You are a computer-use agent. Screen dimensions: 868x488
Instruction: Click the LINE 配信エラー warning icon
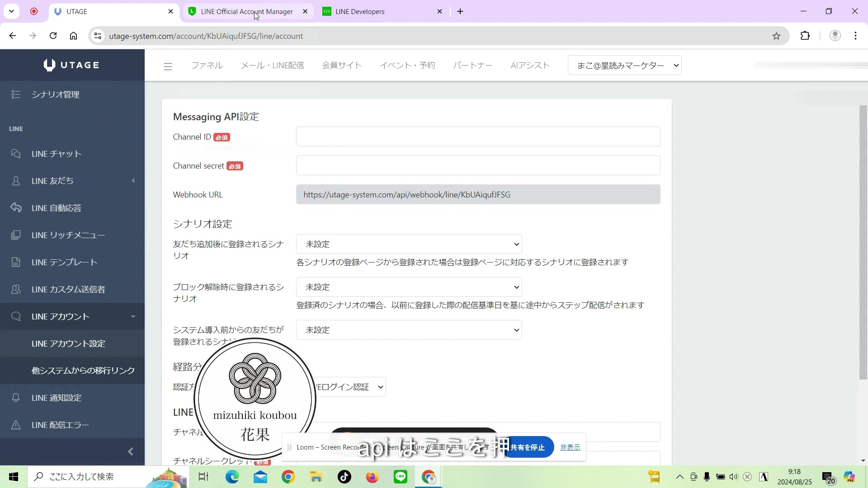(16, 425)
